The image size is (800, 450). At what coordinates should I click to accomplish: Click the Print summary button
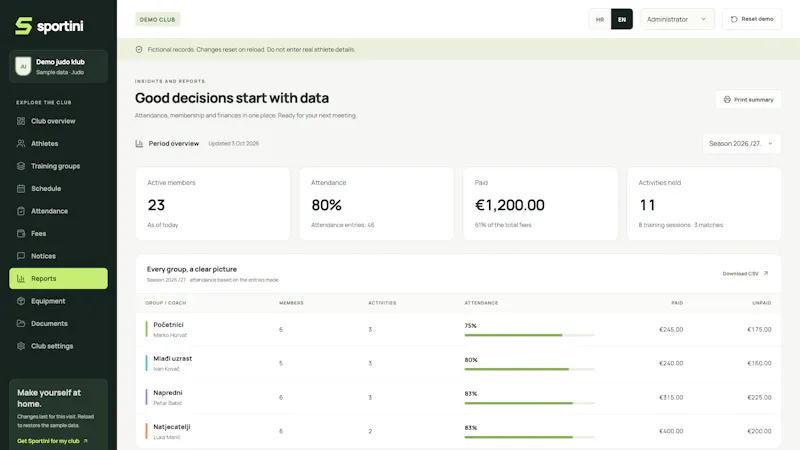pyautogui.click(x=748, y=99)
